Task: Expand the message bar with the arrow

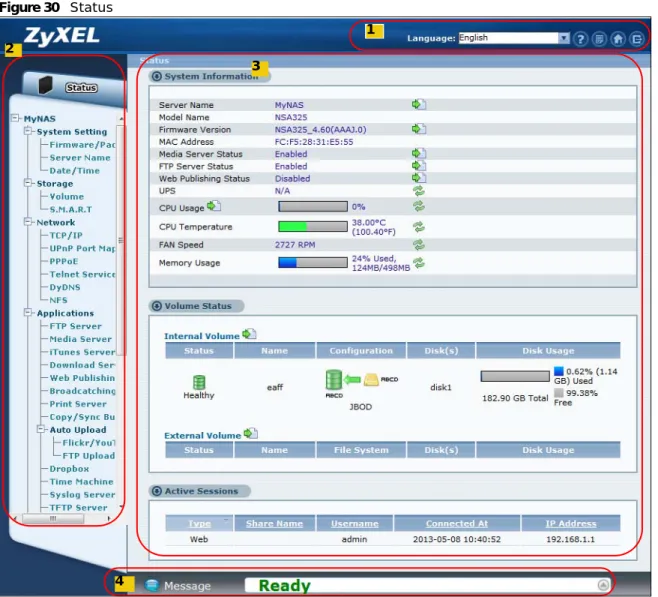Action: pos(603,585)
